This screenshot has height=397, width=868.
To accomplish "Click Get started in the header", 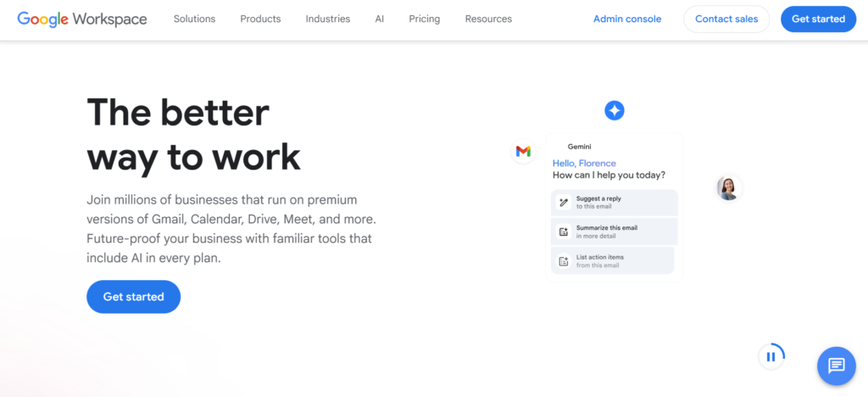I will coord(818,19).
